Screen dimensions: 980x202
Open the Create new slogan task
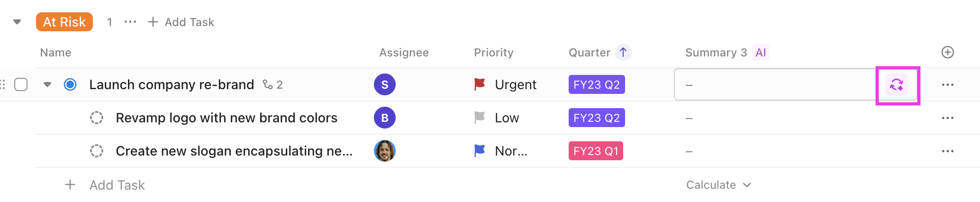[234, 151]
